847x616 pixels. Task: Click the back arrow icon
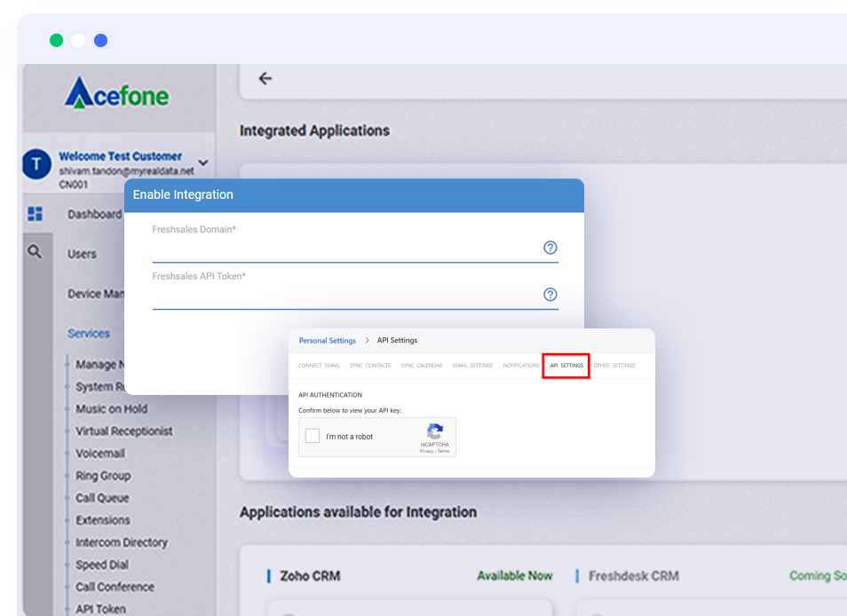point(265,79)
